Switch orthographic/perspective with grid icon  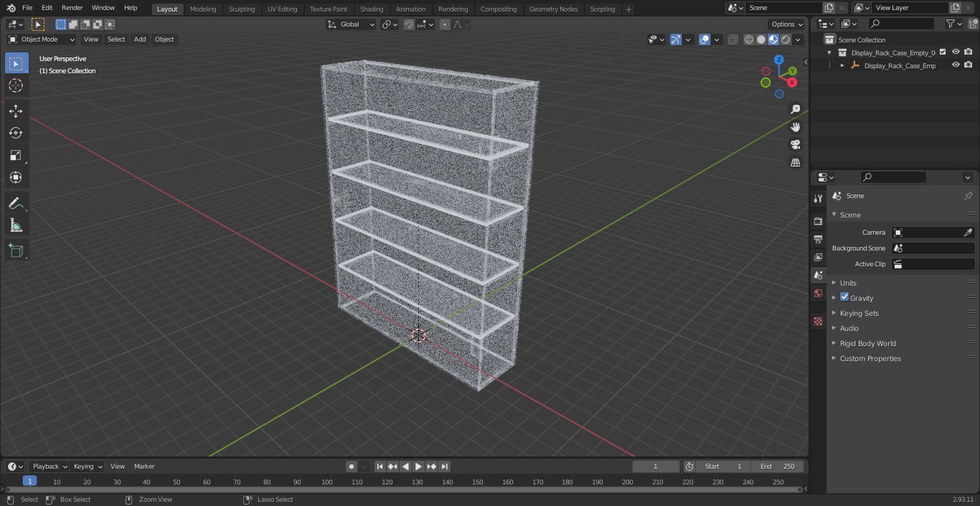click(795, 163)
